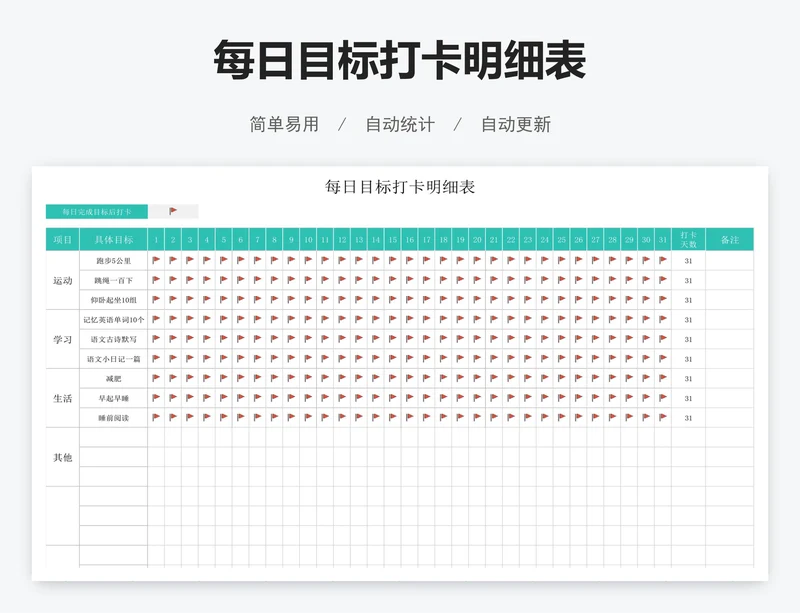800x613 pixels.
Task: Select the day 25 flag for 仰卧起坐10组
Action: (x=561, y=299)
